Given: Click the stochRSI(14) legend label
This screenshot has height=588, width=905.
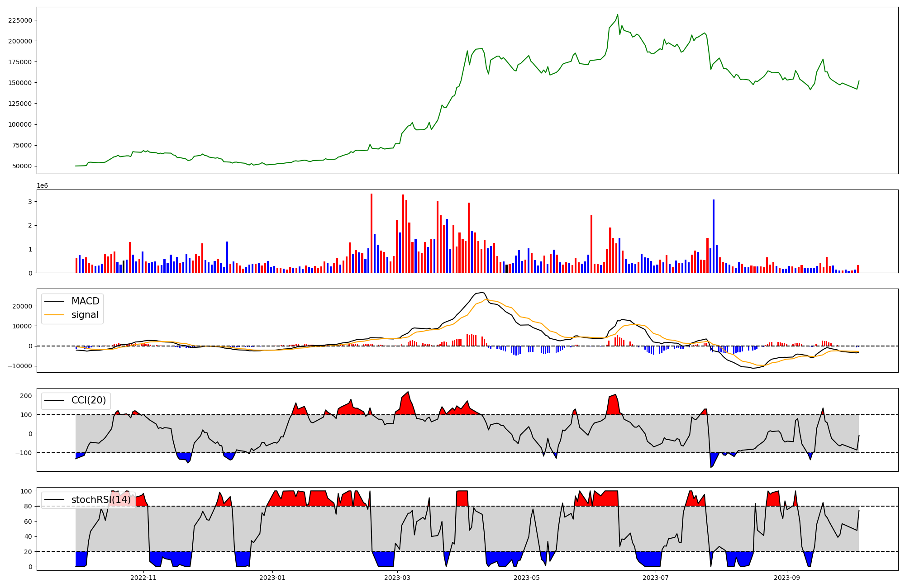Looking at the screenshot, I should (x=101, y=500).
